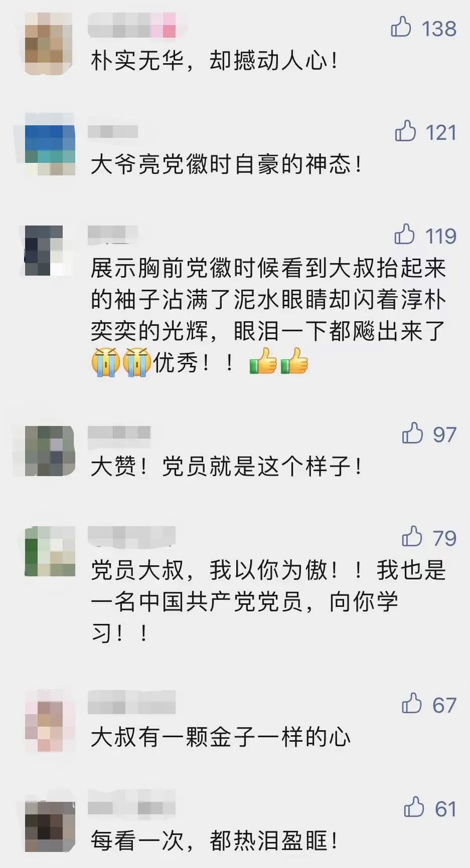Open pink avatar beside the '大叔有一颗金子一样的心' comment
This screenshot has width=470, height=868.
point(50,720)
